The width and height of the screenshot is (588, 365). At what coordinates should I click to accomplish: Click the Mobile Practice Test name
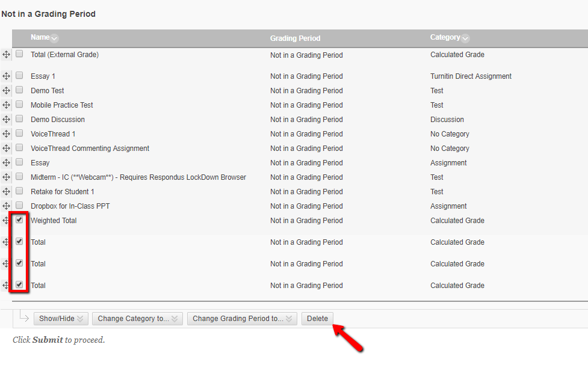[x=62, y=105]
